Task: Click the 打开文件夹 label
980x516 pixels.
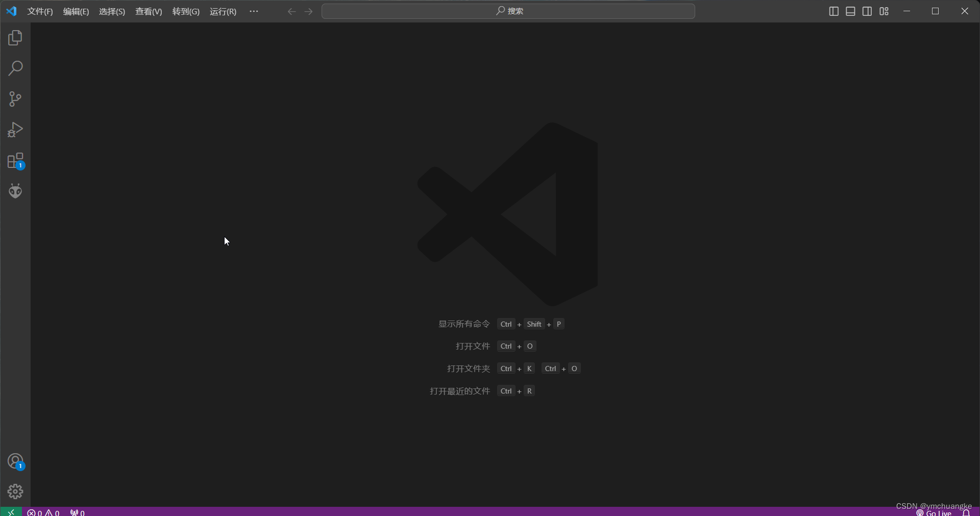Action: click(468, 368)
